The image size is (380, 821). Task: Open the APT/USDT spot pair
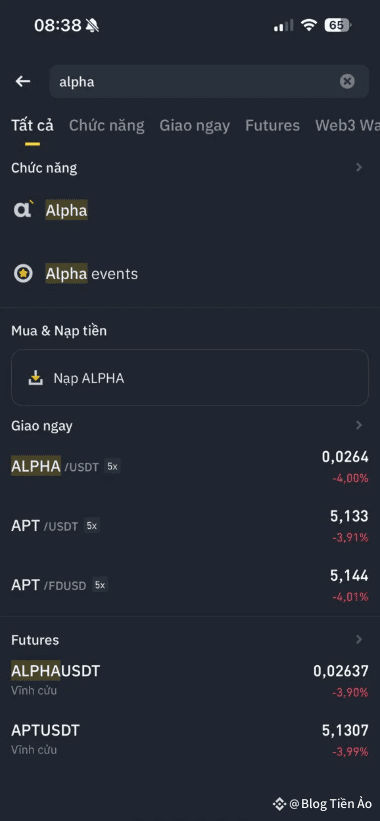(x=190, y=526)
